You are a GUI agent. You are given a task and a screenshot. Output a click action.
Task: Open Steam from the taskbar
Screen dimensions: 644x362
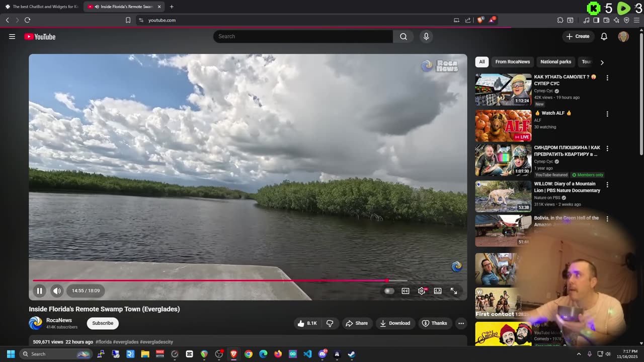coord(352,354)
